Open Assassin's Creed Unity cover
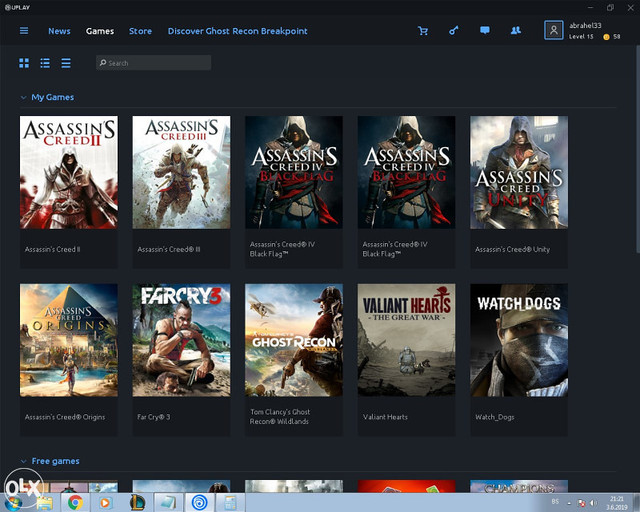This screenshot has height=512, width=640. 519,172
